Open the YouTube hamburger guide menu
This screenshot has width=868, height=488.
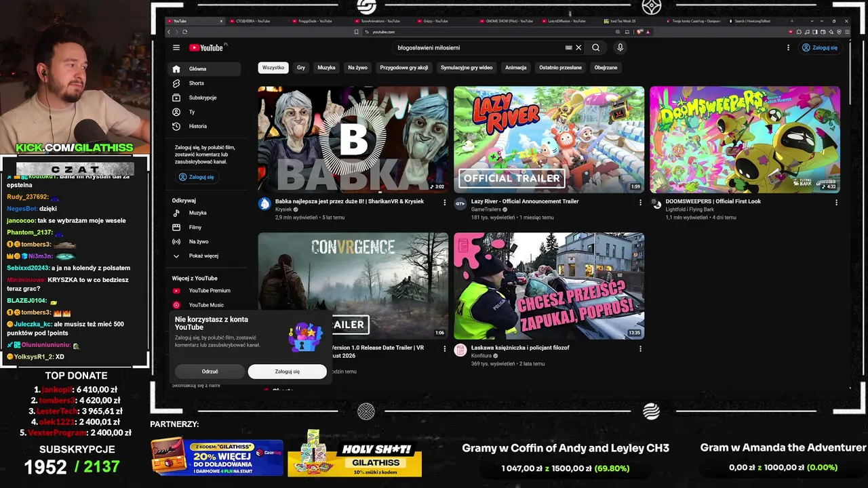[x=176, y=47]
